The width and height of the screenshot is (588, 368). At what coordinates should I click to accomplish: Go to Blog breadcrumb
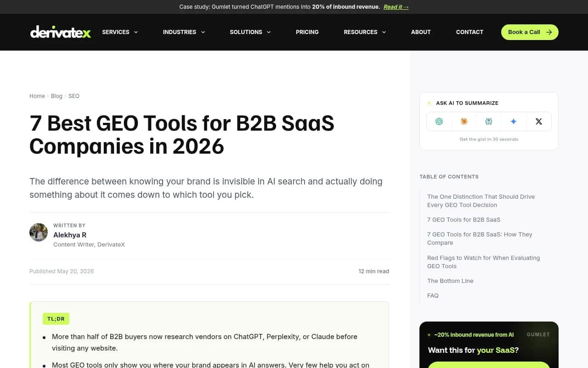coord(57,96)
